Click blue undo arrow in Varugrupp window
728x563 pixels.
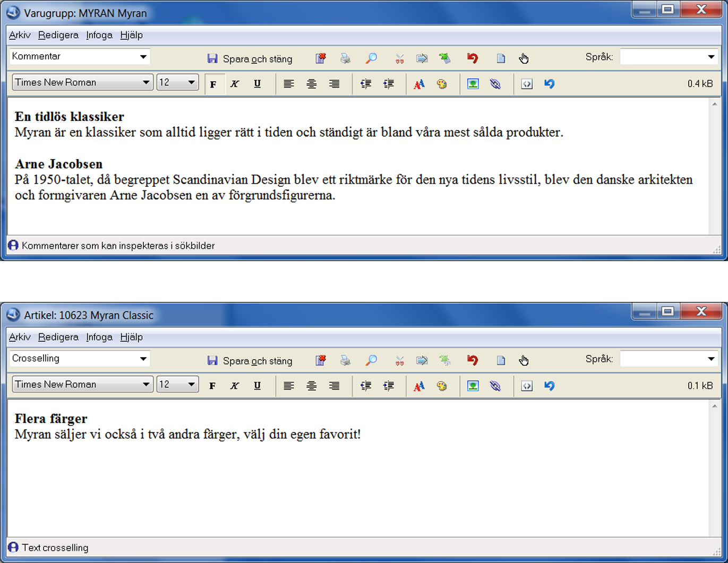pyautogui.click(x=550, y=84)
